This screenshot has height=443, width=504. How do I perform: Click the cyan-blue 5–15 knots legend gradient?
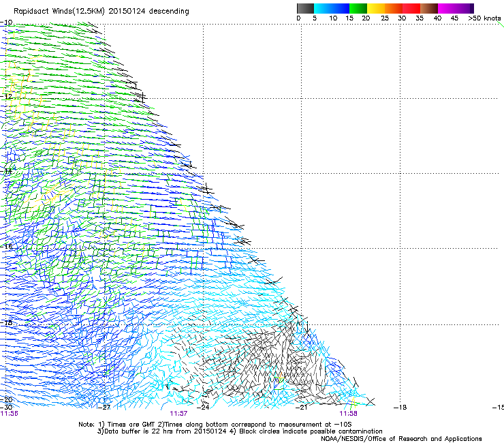click(x=332, y=8)
